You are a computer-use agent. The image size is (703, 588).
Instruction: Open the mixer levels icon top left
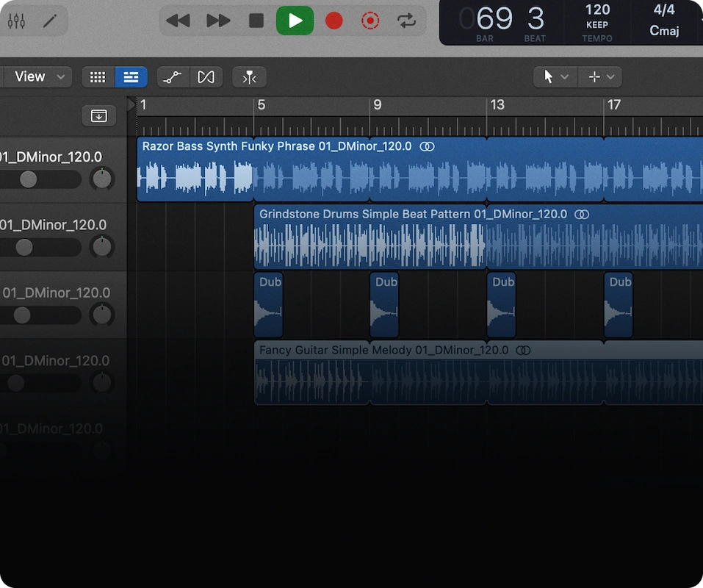16,21
